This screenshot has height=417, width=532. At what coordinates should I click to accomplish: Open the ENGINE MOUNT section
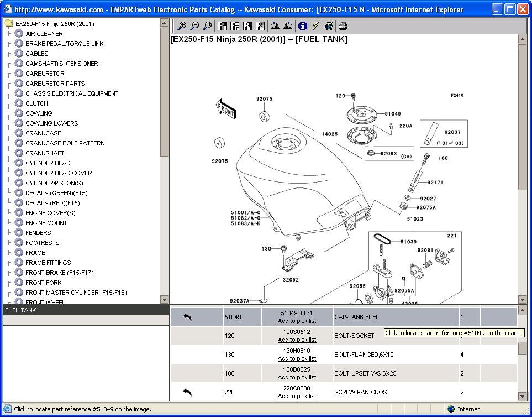[46, 223]
